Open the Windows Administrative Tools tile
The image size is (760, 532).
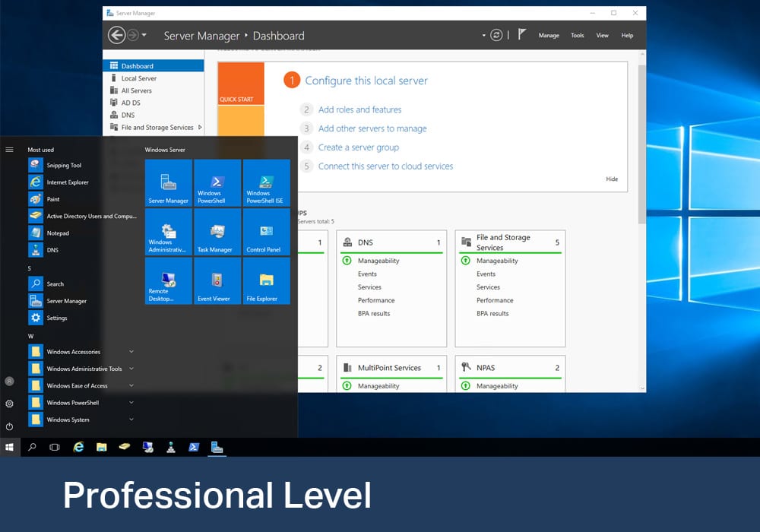168,232
